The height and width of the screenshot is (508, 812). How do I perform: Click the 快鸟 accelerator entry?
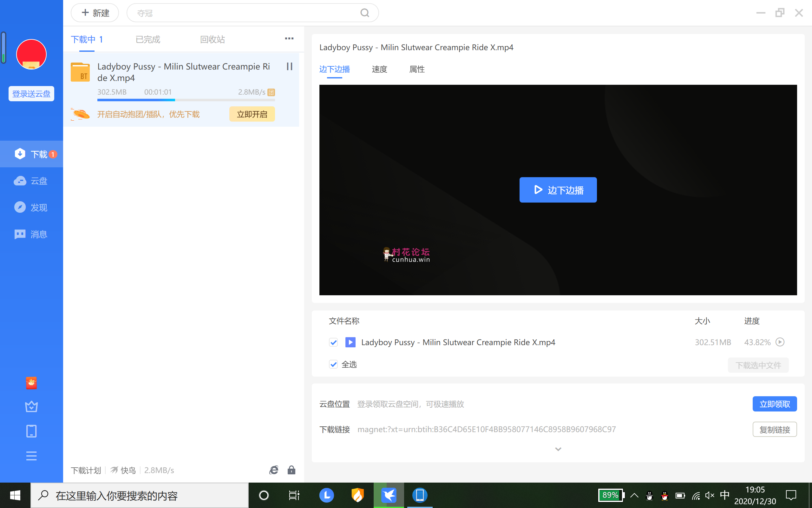(x=123, y=470)
